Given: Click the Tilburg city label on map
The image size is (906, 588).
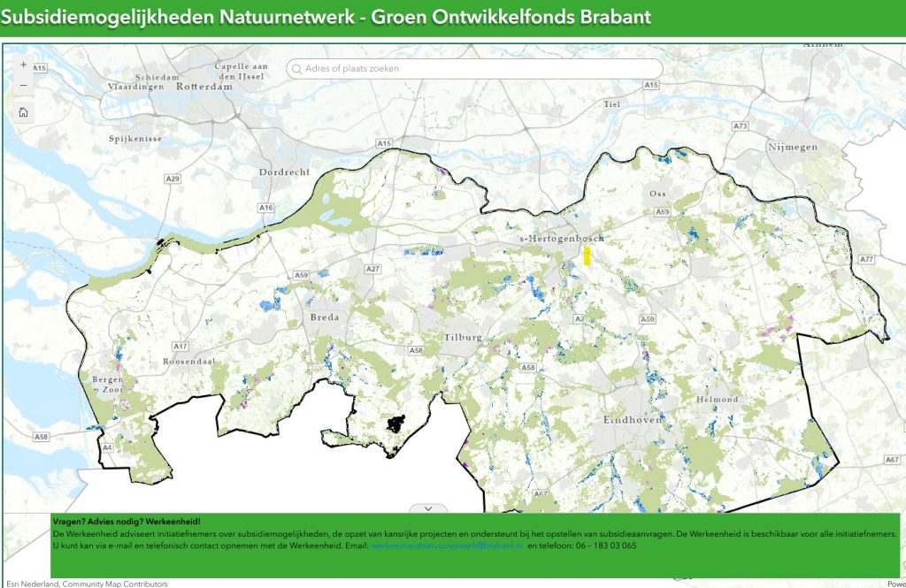Looking at the screenshot, I should pos(463,338).
